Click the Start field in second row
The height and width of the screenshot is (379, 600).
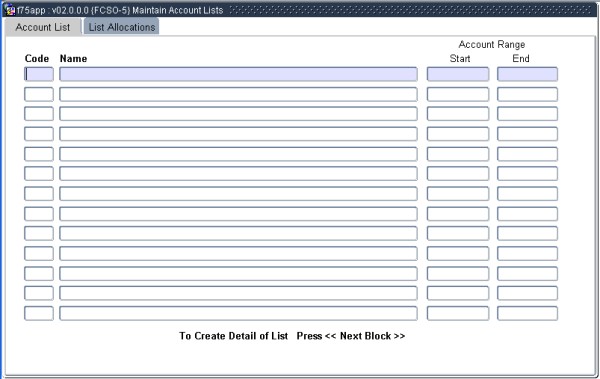pyautogui.click(x=458, y=94)
